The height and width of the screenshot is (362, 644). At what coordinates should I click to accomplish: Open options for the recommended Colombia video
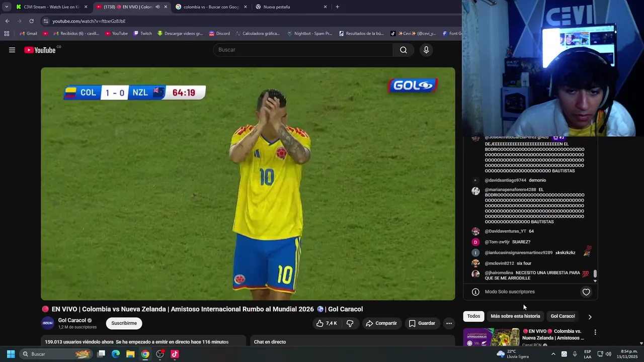[595, 332]
